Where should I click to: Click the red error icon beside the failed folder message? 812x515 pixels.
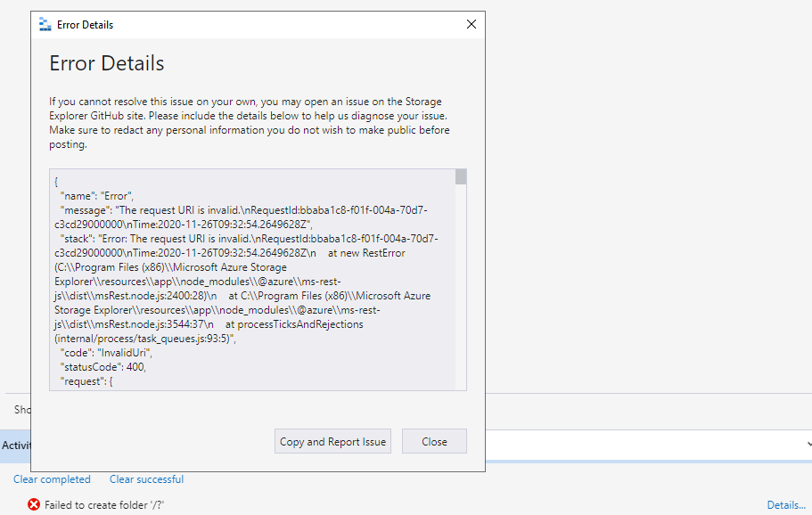click(34, 504)
